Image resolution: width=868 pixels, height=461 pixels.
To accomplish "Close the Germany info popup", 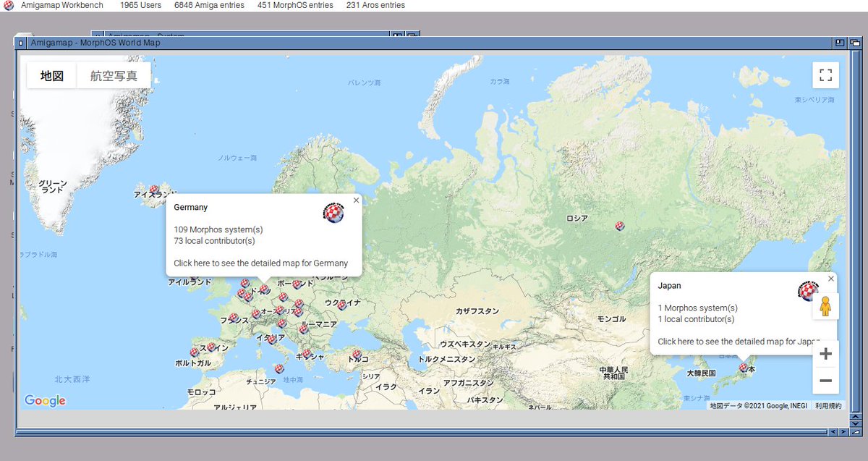I will tap(356, 200).
